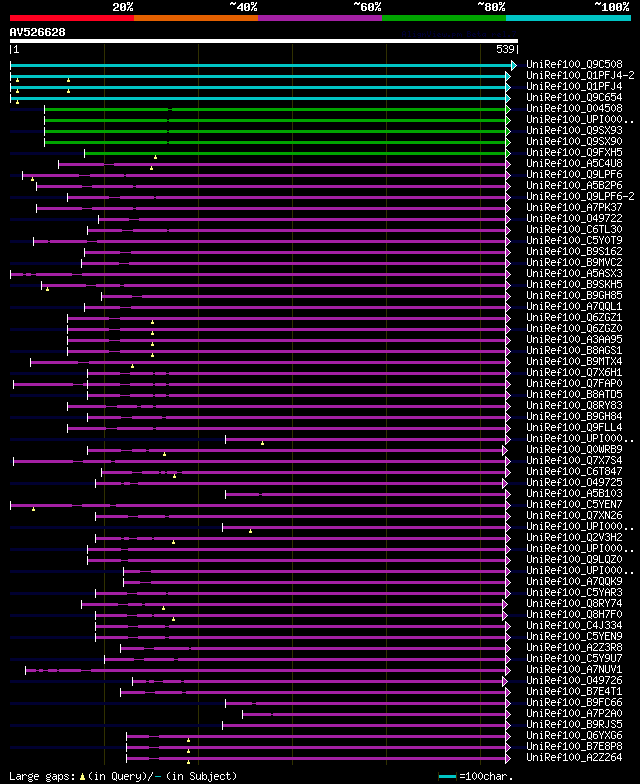Click the UniRef100_Q7XN26 label
Image resolution: width=640 pixels, height=784 pixels.
click(x=574, y=516)
